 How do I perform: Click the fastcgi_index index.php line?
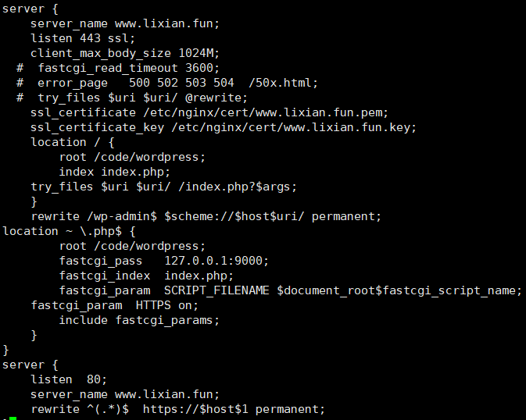[146, 276]
